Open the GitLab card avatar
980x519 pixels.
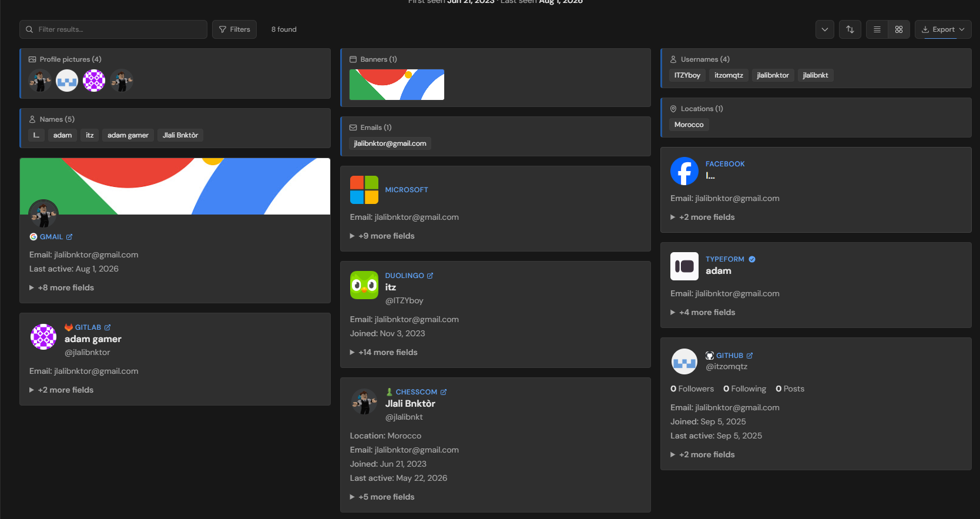43,337
